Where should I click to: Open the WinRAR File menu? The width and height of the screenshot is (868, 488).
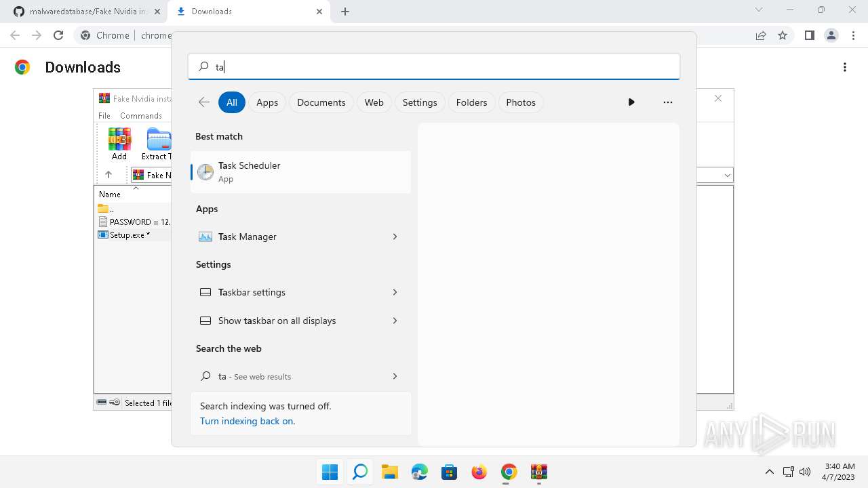pos(104,116)
